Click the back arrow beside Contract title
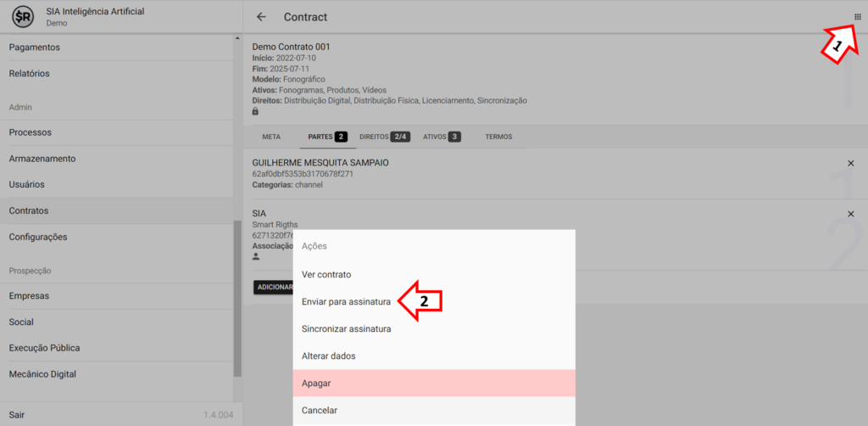Image resolution: width=868 pixels, height=426 pixels. point(261,17)
